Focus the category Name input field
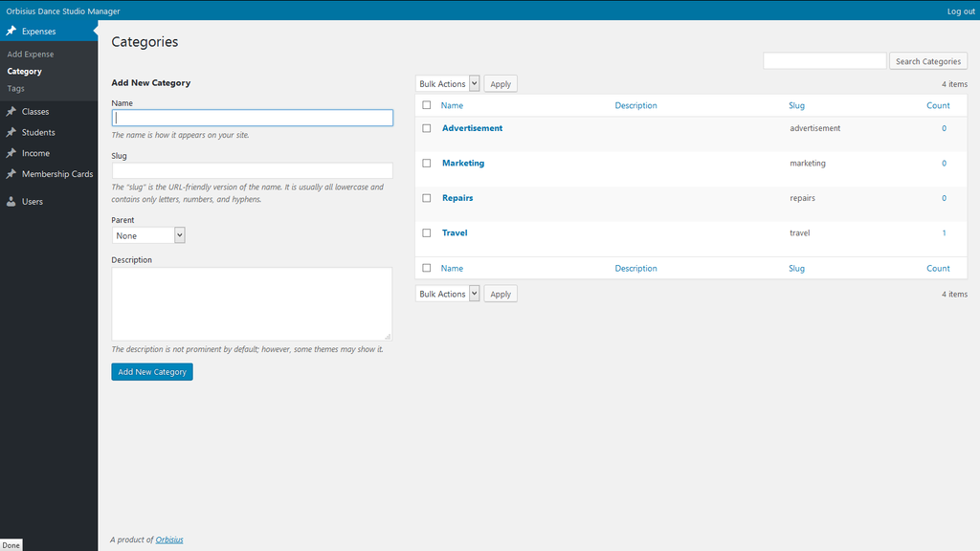Screen dimensions: 980x551 253,118
